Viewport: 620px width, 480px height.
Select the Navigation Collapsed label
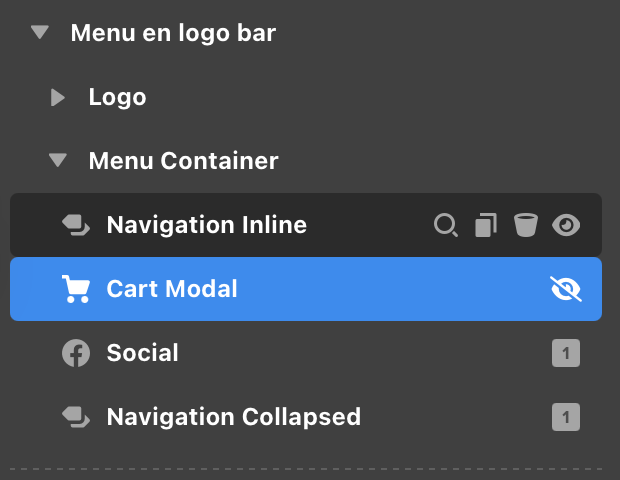click(233, 417)
